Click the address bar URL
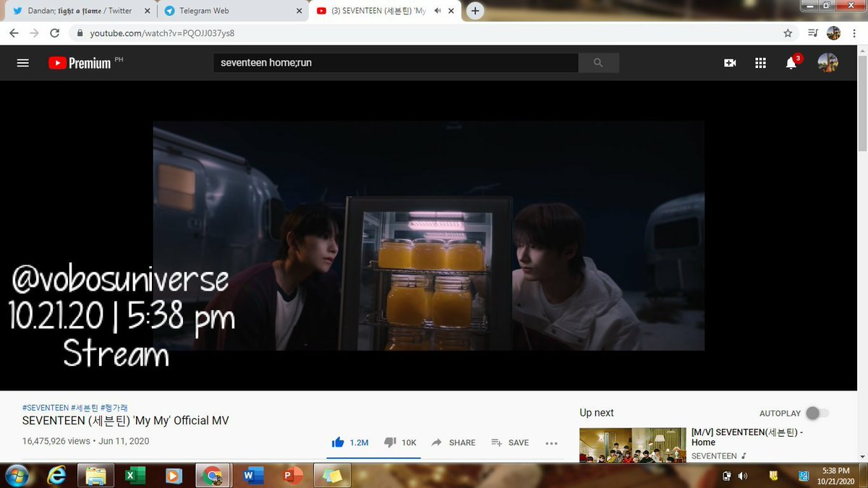Viewport: 868px width, 488px height. point(162,33)
